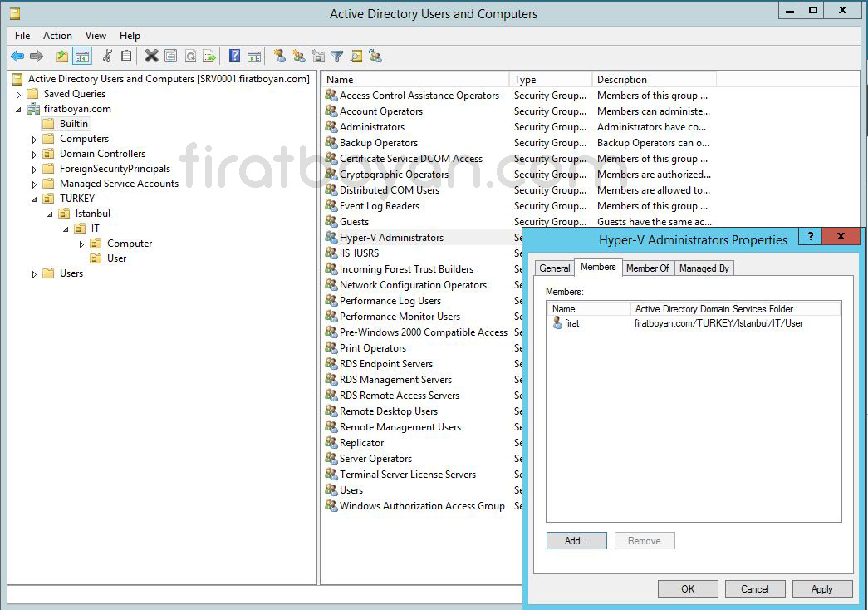Select Event Log Readers group
Screen dimensions: 868x610
coord(380,206)
